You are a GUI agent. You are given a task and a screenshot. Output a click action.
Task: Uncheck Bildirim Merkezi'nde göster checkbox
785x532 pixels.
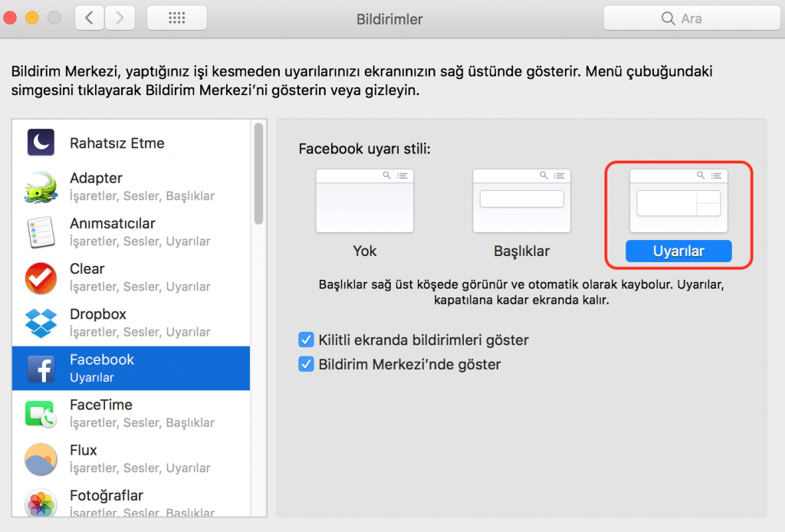coord(306,364)
